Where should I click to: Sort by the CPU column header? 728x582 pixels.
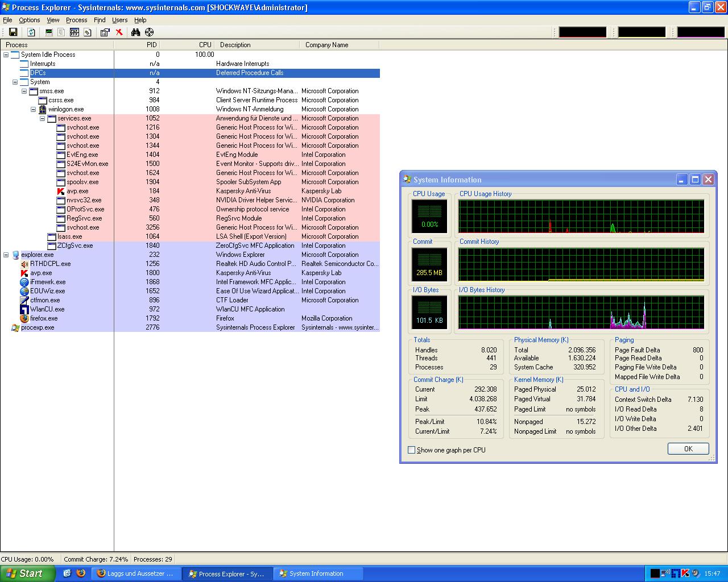tap(187, 45)
